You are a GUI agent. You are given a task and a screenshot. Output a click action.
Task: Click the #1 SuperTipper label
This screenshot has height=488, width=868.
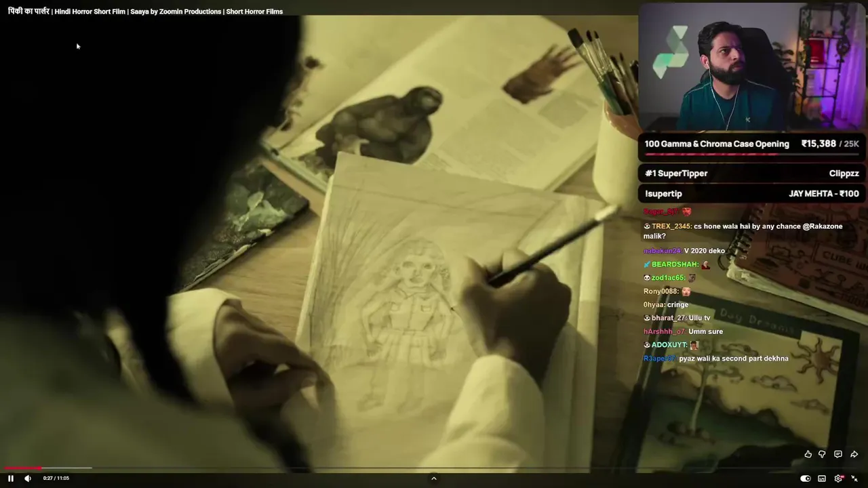coord(676,174)
